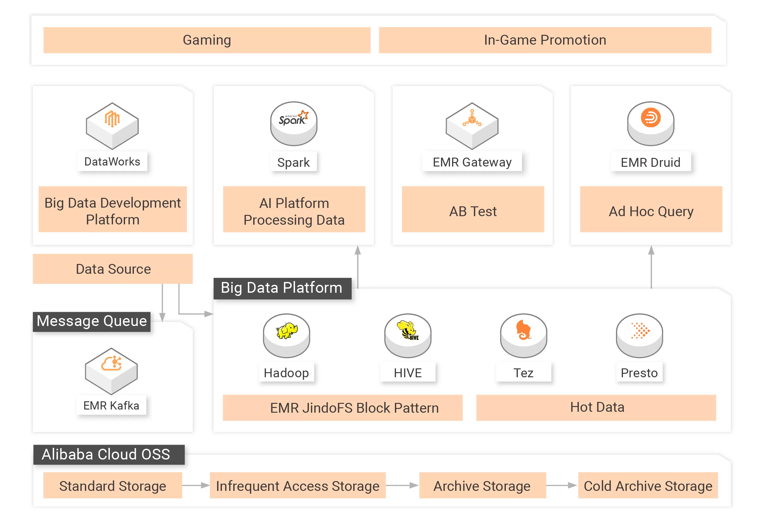760x532 pixels.
Task: Select the Message Queue title label
Action: pyautogui.click(x=92, y=321)
